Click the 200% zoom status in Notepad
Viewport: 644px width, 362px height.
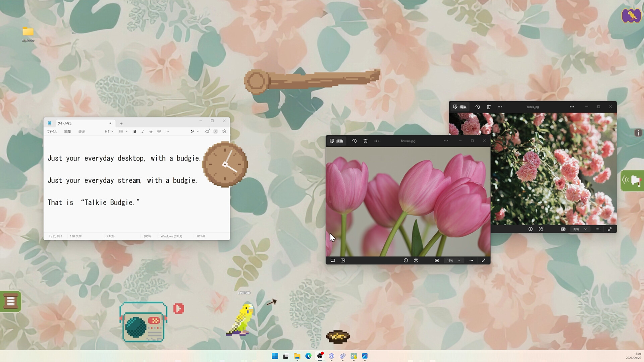[x=147, y=236]
